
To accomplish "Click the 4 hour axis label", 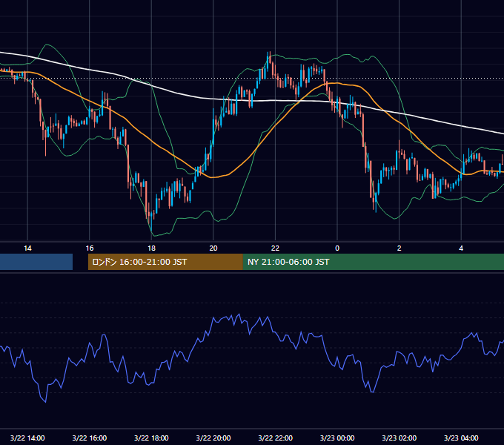I will pyautogui.click(x=461, y=248).
